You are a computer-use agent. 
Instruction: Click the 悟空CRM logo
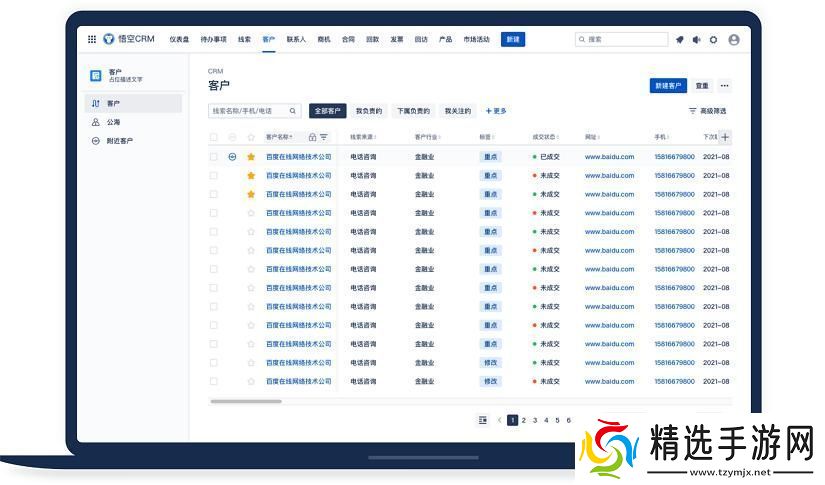(129, 39)
